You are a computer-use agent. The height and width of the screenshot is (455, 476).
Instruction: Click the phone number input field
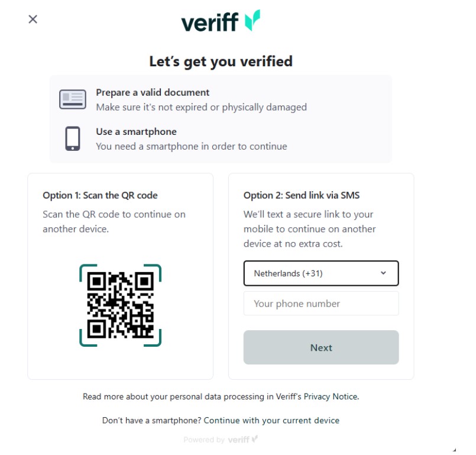coord(321,303)
